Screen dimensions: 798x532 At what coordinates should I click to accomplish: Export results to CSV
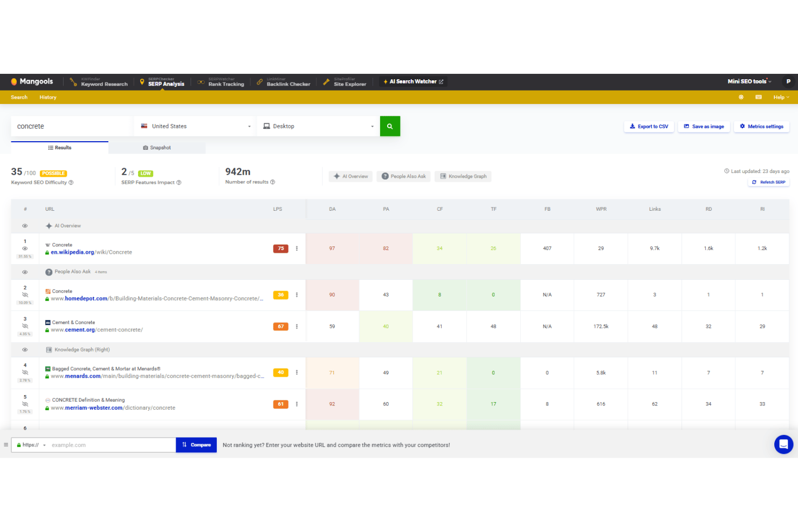(649, 126)
